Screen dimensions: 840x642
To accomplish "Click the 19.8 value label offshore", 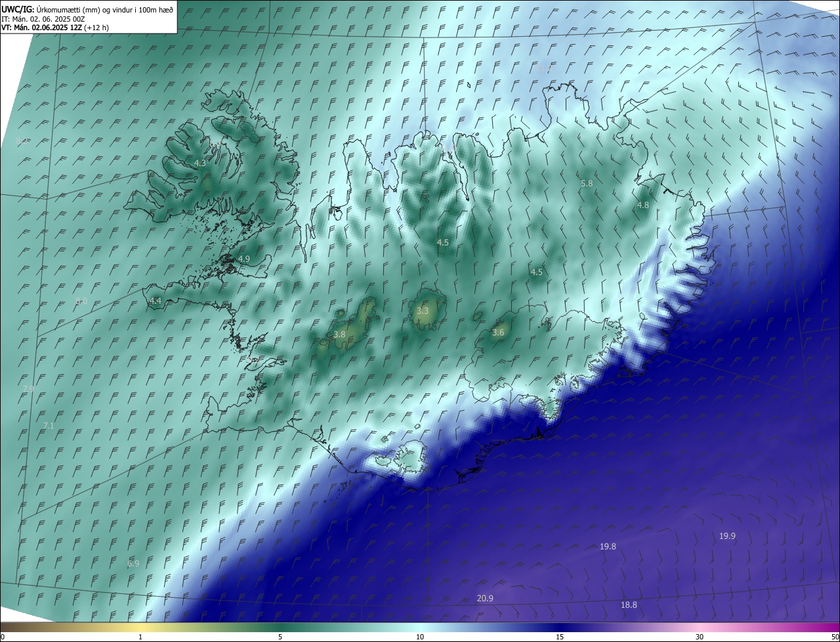I will coord(608,547).
